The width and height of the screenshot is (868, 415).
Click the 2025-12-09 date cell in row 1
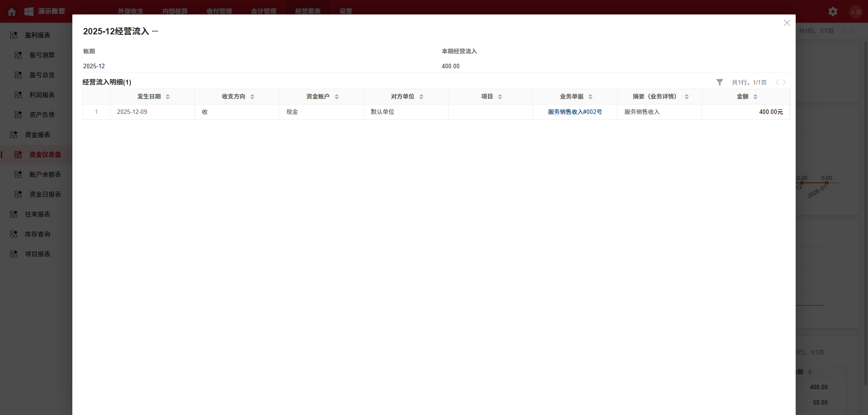132,112
